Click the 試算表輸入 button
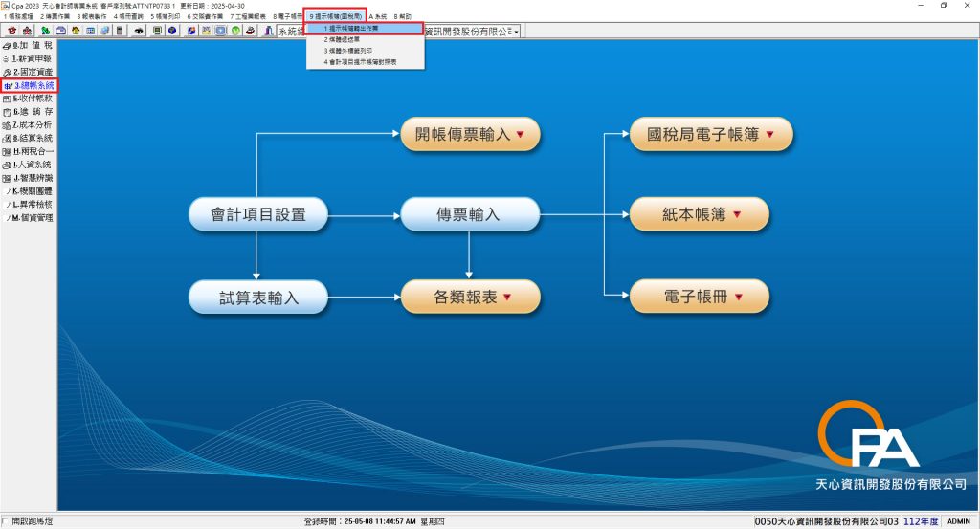The height and width of the screenshot is (529, 980). [x=258, y=297]
